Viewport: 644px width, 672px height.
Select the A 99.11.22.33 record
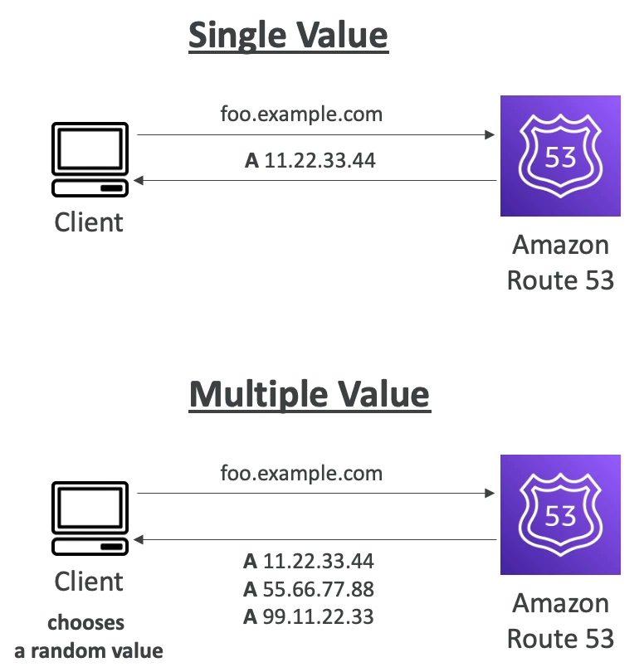pos(309,616)
